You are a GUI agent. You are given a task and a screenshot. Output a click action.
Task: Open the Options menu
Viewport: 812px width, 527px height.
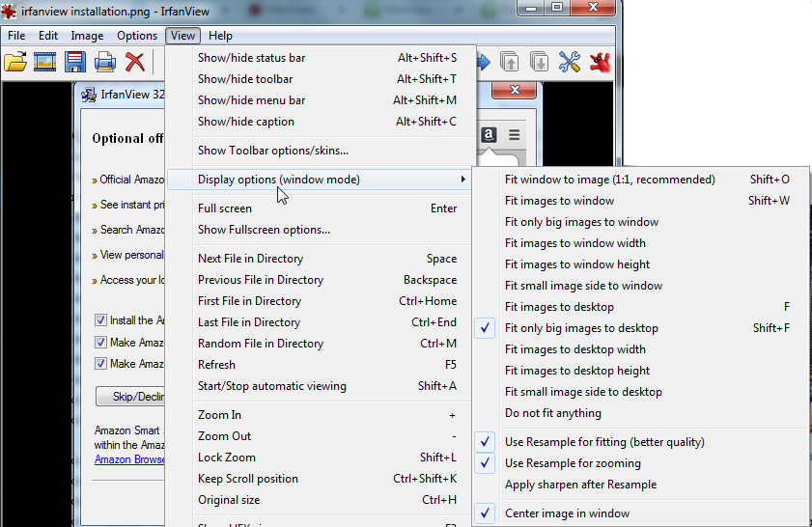pyautogui.click(x=137, y=35)
